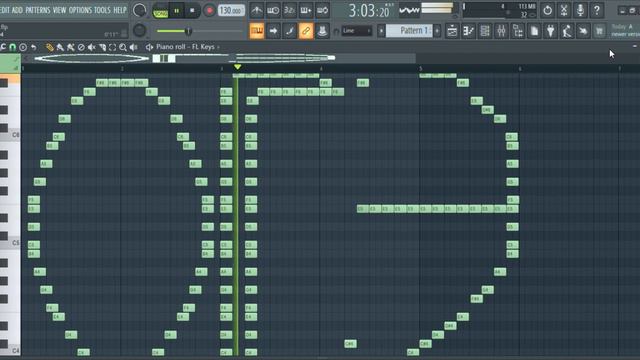Image resolution: width=640 pixels, height=360 pixels.
Task: Toggle the orange link/multilink controllers button
Action: (306, 31)
